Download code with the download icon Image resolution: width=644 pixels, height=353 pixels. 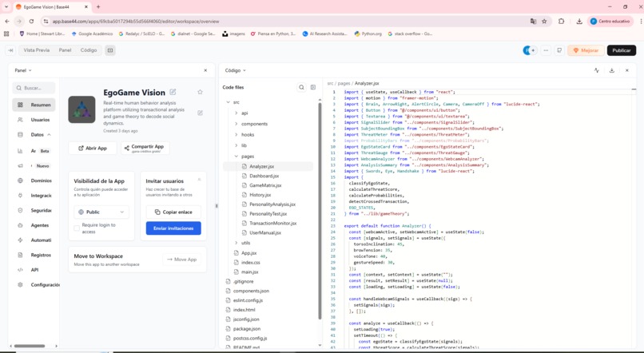(611, 70)
